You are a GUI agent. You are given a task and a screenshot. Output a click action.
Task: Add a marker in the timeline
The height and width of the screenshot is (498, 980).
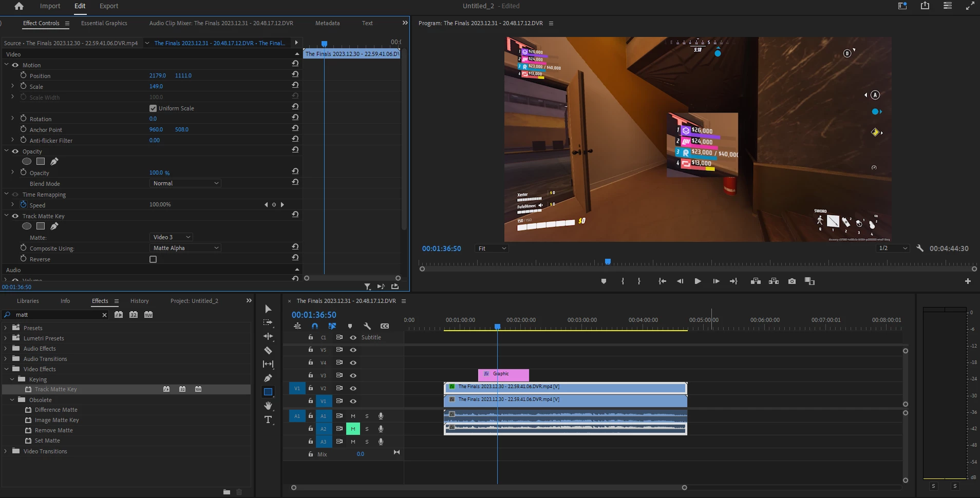click(x=350, y=326)
